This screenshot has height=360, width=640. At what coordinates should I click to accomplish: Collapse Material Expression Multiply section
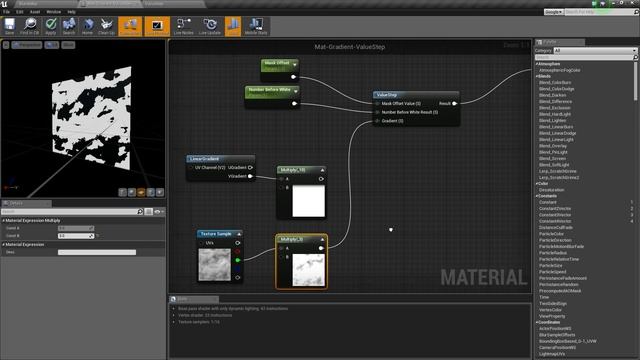tap(4, 220)
